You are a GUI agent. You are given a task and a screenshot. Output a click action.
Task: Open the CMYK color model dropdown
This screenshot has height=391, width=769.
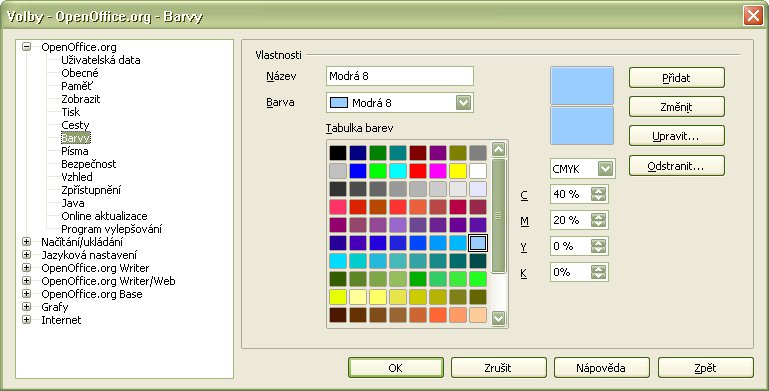click(x=605, y=169)
